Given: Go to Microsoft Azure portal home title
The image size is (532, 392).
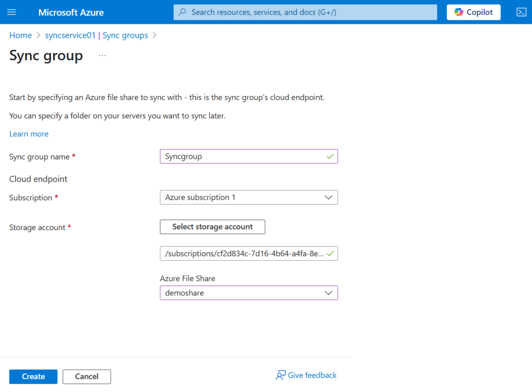Looking at the screenshot, I should 71,12.
